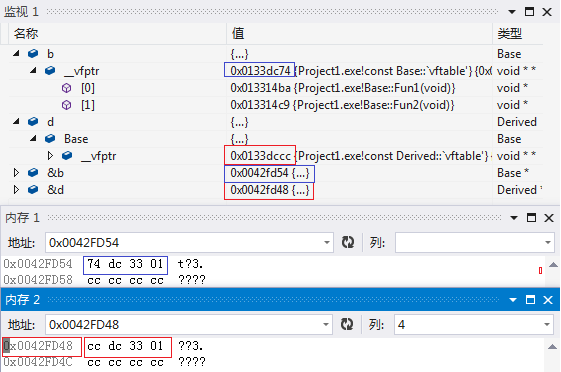Collapse the Base node under d
The height and width of the screenshot is (372, 561).
33,138
